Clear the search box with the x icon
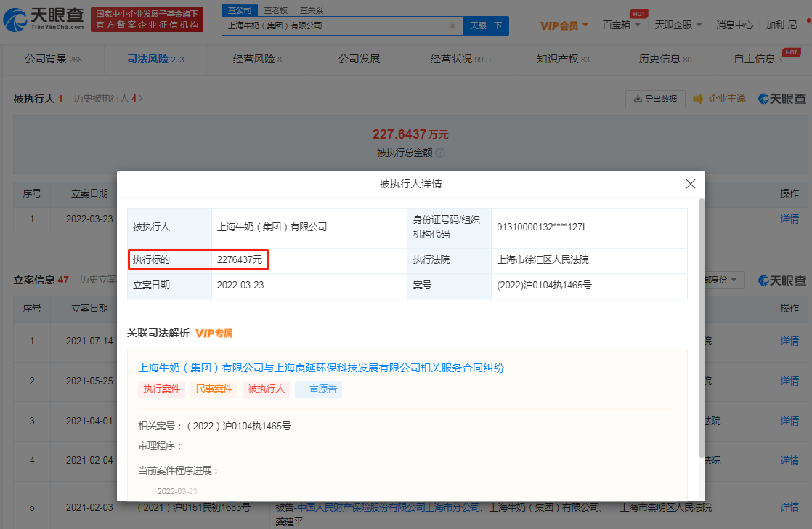This screenshot has height=529, width=812. 452,25
